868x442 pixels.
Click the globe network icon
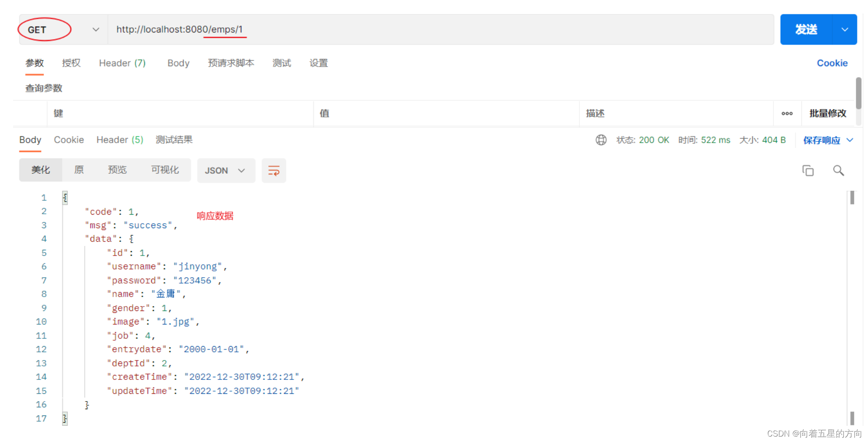601,140
